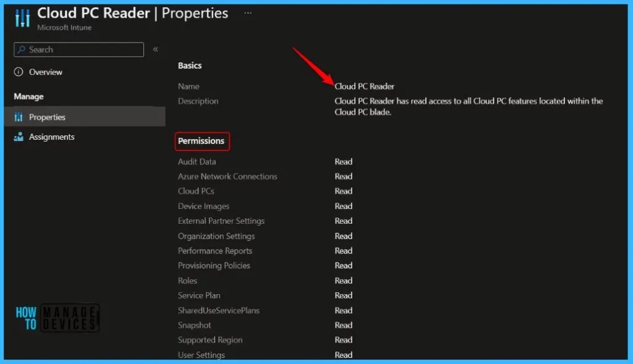Screen dimensions: 633x364
Task: Click the Read value for User Settings
Action: [x=344, y=355]
